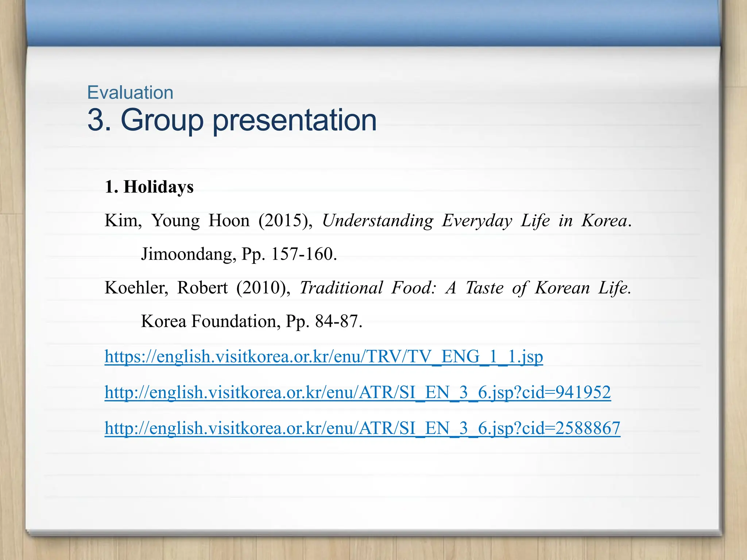This screenshot has height=560, width=747.
Task: Select the '1. Holidays' bold heading
Action: coord(149,187)
